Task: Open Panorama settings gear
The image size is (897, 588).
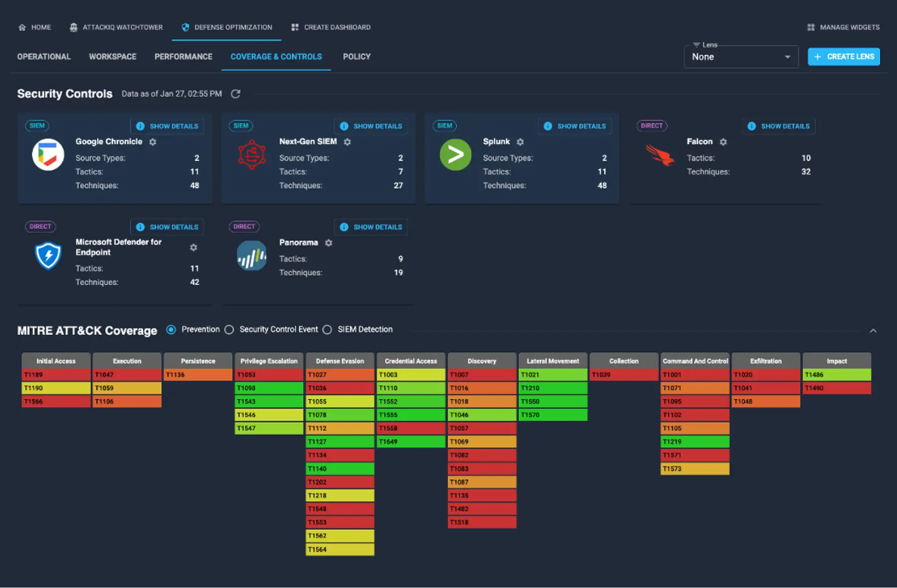Action: tap(329, 243)
